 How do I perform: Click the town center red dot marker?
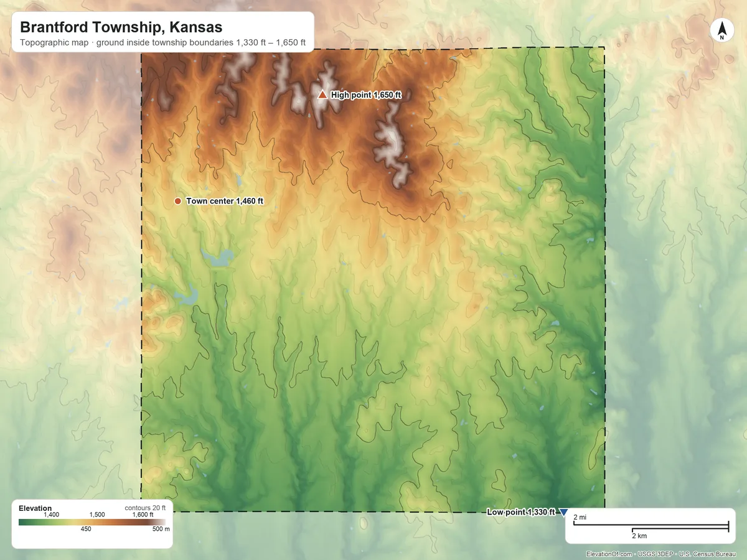178,201
